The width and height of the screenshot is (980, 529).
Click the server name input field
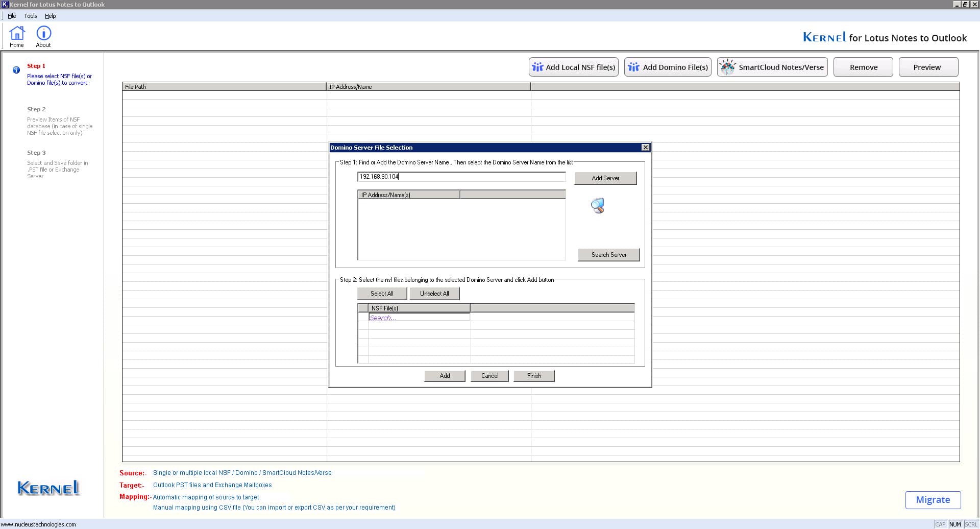click(461, 177)
